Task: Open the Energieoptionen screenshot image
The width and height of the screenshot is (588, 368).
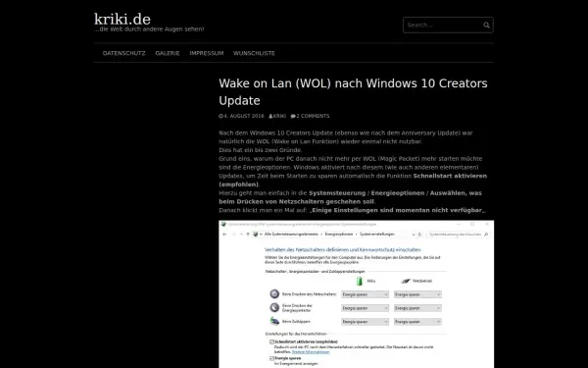Action: pyautogui.click(x=357, y=294)
